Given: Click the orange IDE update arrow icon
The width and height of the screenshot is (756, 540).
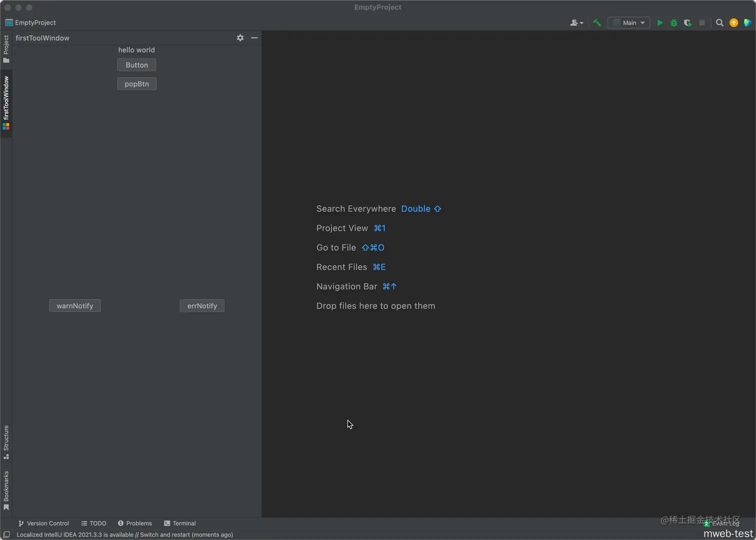Looking at the screenshot, I should tap(733, 22).
